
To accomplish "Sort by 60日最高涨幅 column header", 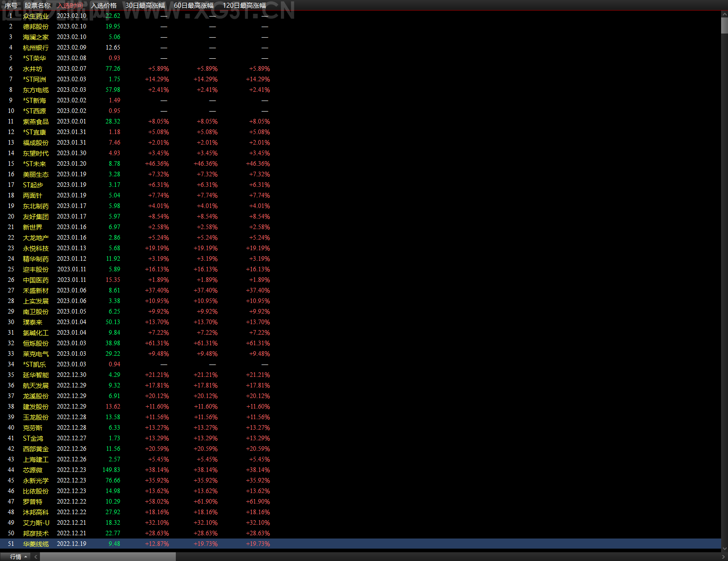I will (194, 6).
